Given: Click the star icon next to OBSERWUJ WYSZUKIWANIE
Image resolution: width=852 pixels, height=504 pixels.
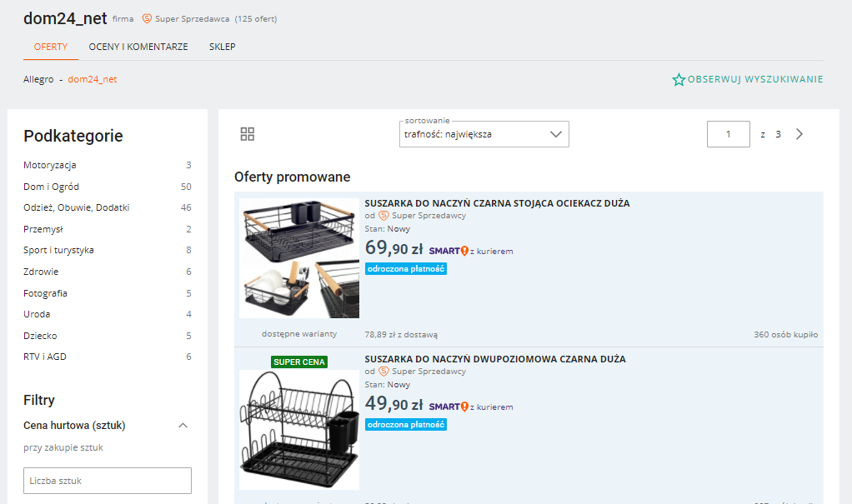Looking at the screenshot, I should 678,79.
